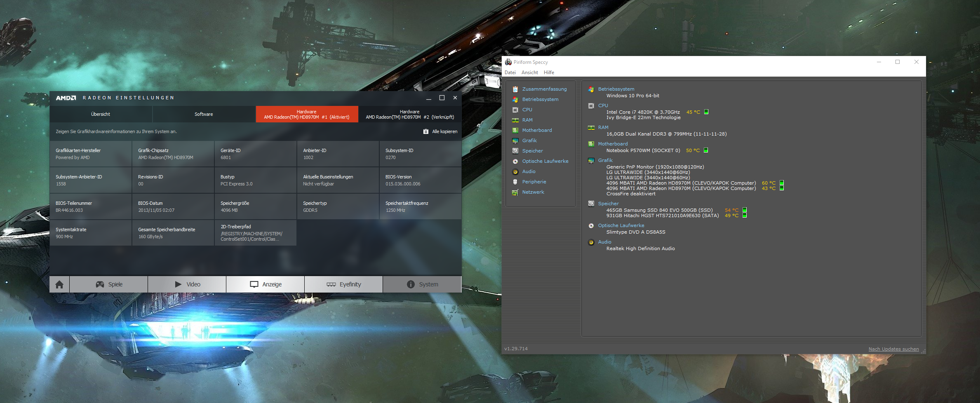Click the Geräte-ID cell showing 6801
This screenshot has width=980, height=403.
click(x=256, y=154)
